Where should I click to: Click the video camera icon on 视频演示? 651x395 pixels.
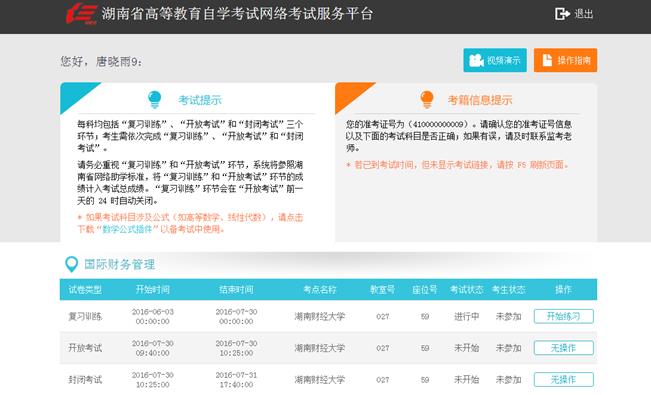tap(476, 60)
